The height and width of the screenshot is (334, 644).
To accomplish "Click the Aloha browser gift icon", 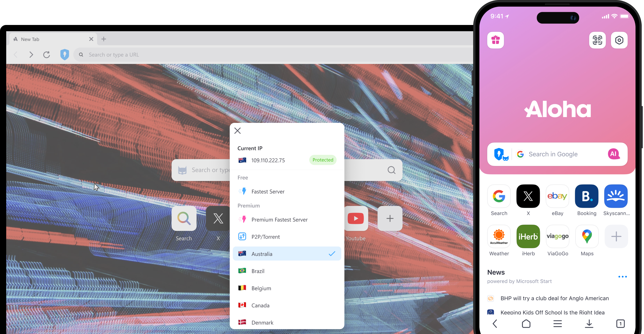I will pyautogui.click(x=495, y=40).
